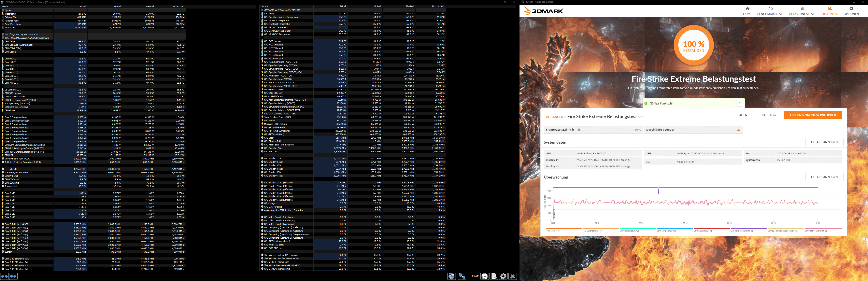Reset the elapsed time clock icon in HWiNFO
Viewport: 868px width, 281px height.
pyautogui.click(x=485, y=276)
